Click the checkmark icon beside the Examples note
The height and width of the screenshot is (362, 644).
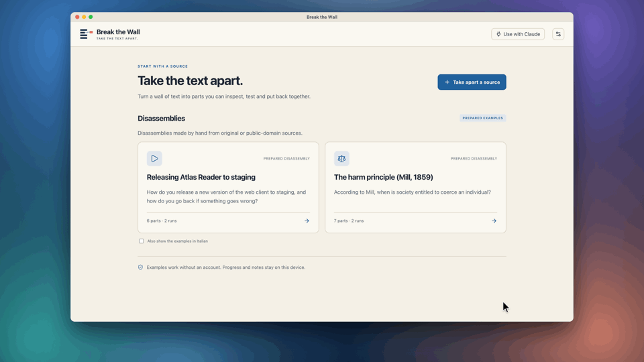pyautogui.click(x=140, y=267)
